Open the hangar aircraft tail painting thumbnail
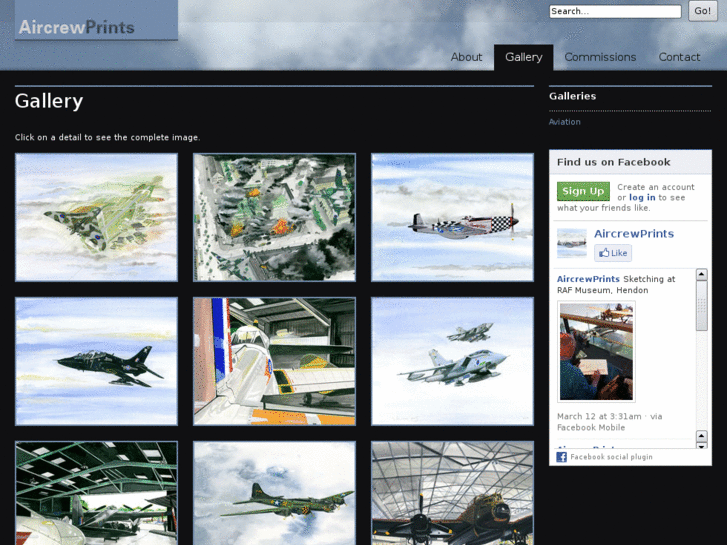The image size is (727, 545). click(274, 361)
